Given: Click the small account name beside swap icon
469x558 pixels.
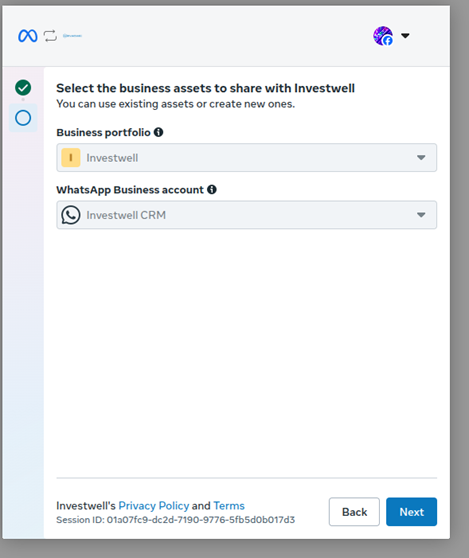Looking at the screenshot, I should pyautogui.click(x=72, y=36).
